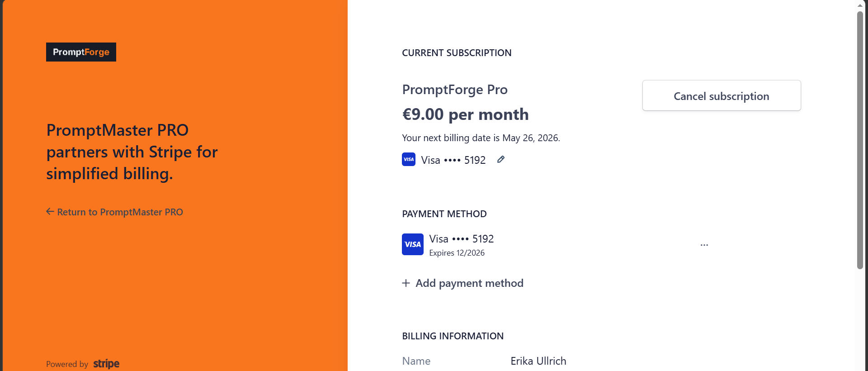Click the left arrow icon before Return link
Image resolution: width=868 pixels, height=371 pixels.
[50, 212]
